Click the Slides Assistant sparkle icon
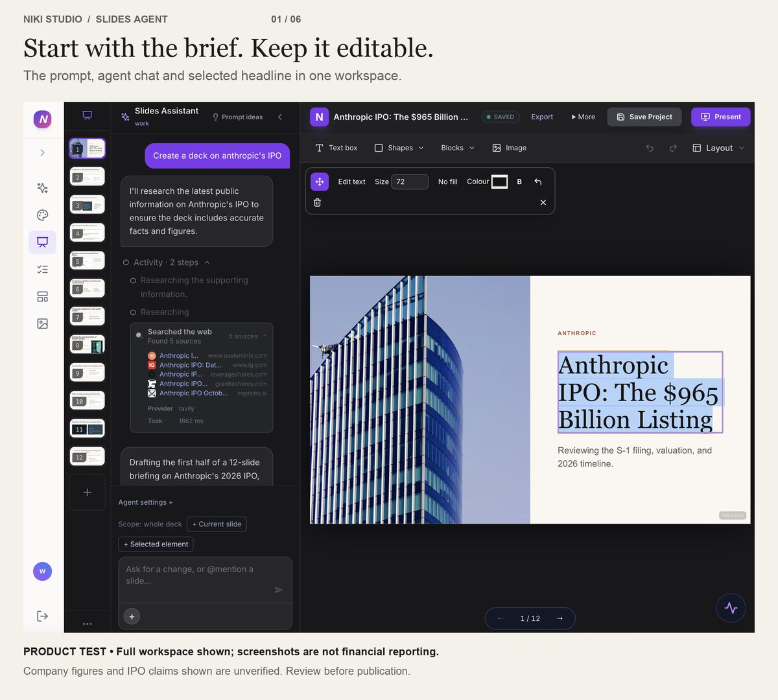This screenshot has width=778, height=700. pyautogui.click(x=126, y=117)
